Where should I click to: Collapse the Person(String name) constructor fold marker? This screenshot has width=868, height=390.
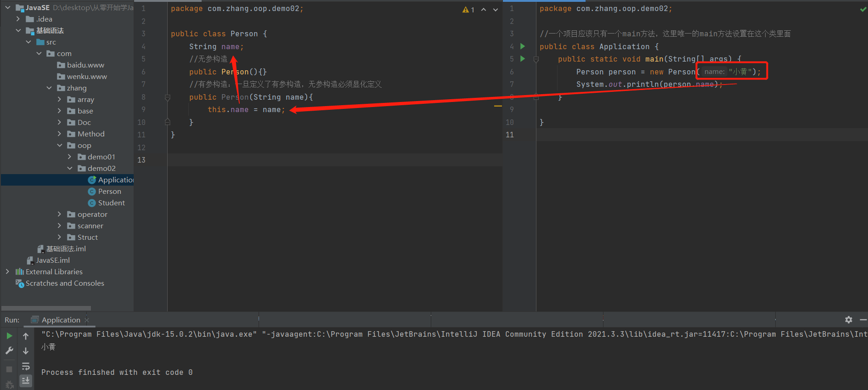click(x=168, y=97)
